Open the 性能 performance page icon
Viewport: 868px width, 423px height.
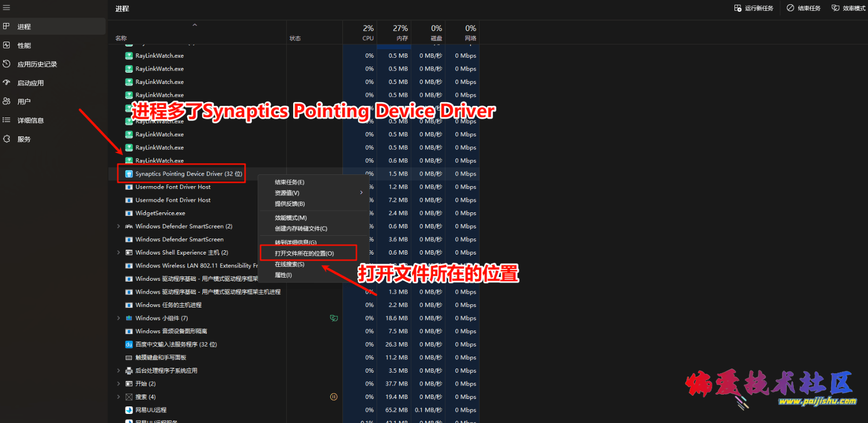pyautogui.click(x=6, y=45)
